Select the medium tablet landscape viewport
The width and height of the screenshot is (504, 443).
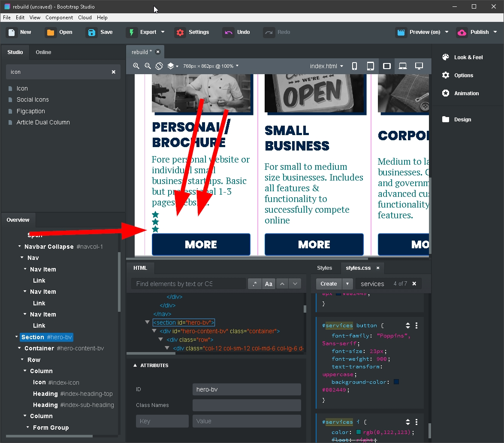386,66
